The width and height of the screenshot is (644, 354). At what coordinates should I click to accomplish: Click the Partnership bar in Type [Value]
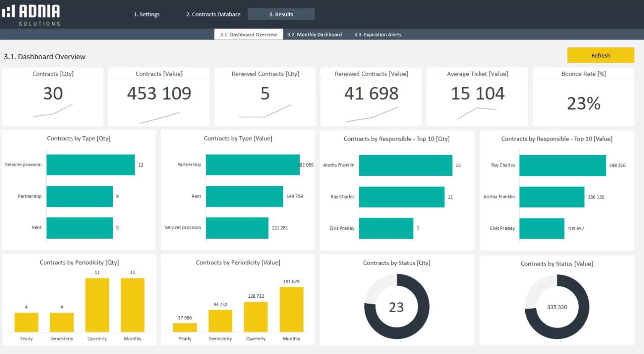click(252, 165)
